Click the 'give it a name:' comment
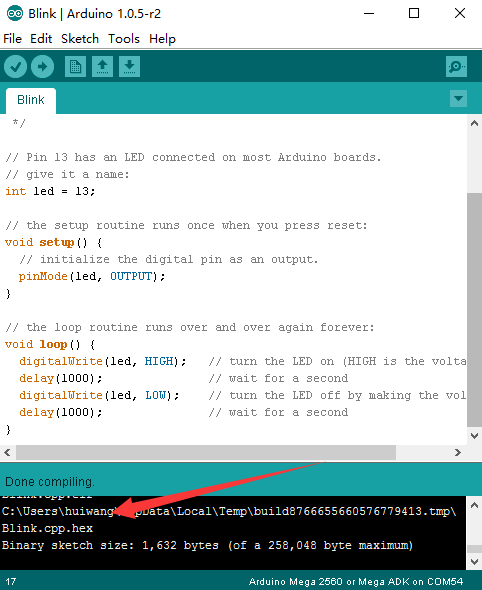This screenshot has height=590, width=482. pos(67,174)
